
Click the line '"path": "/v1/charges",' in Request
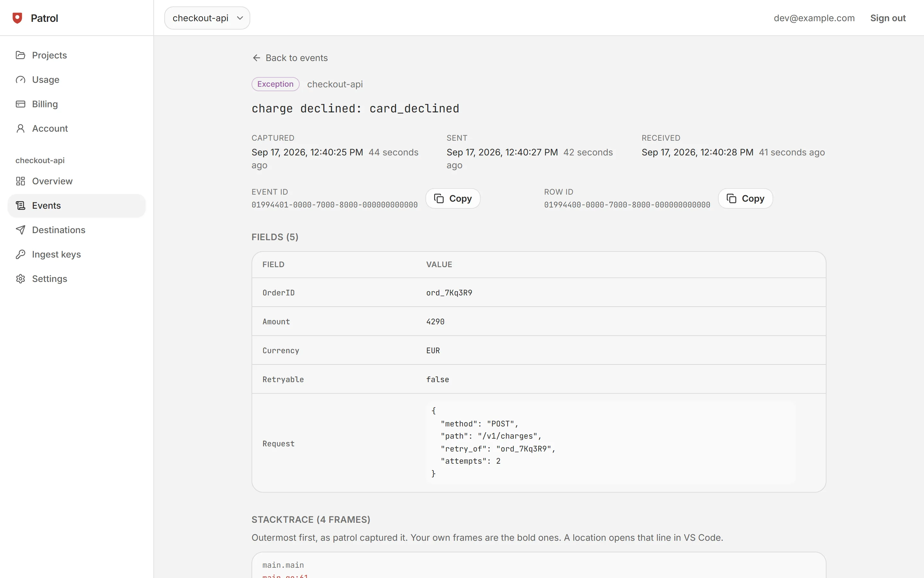click(491, 436)
